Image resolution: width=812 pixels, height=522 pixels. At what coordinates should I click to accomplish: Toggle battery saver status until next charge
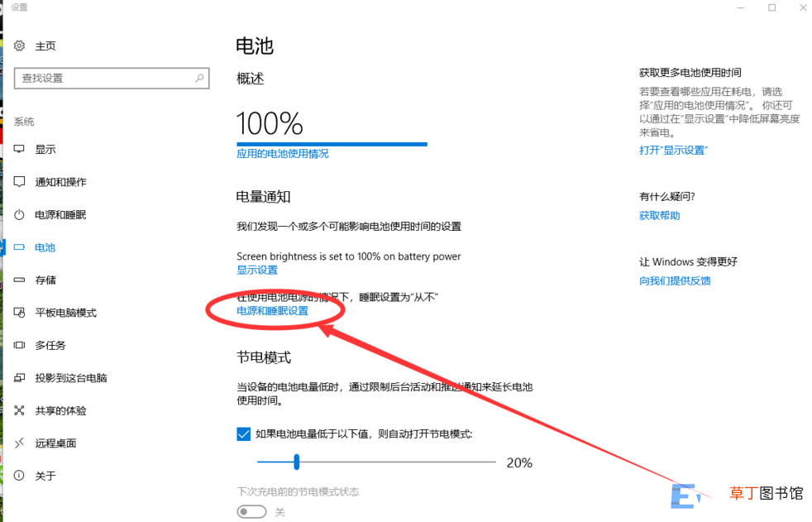[x=251, y=511]
